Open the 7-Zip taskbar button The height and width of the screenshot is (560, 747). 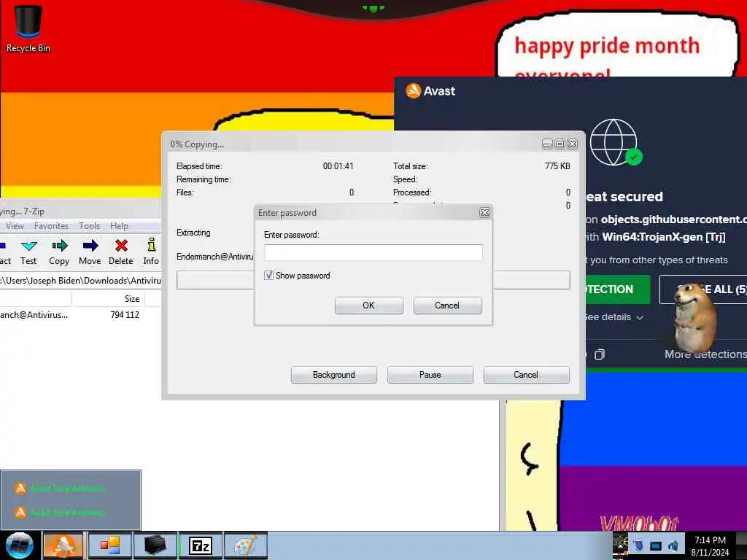click(x=201, y=545)
